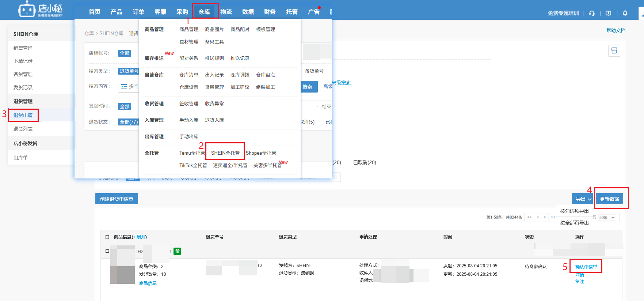Viewport: 644px width, 301px height.
Task: Open 仓库清单 under 自营仓库
Action: [189, 75]
